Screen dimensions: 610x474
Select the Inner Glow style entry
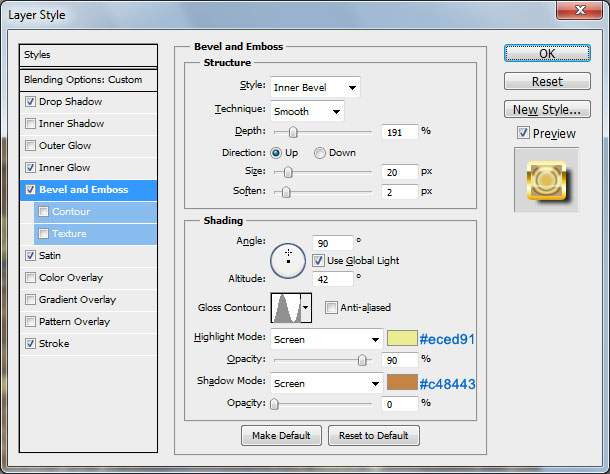[x=65, y=168]
